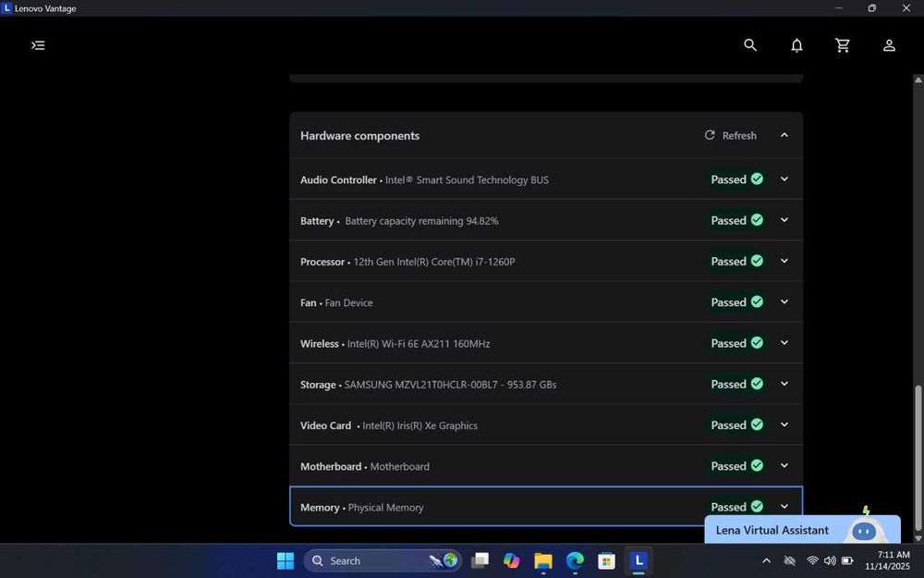Open the volume speaker tray icon
924x578 pixels.
coord(830,560)
